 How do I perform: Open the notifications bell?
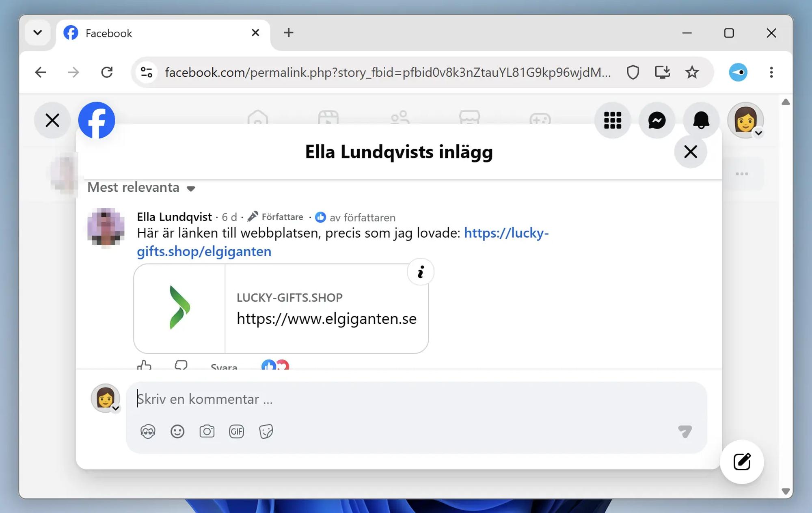[x=701, y=120]
